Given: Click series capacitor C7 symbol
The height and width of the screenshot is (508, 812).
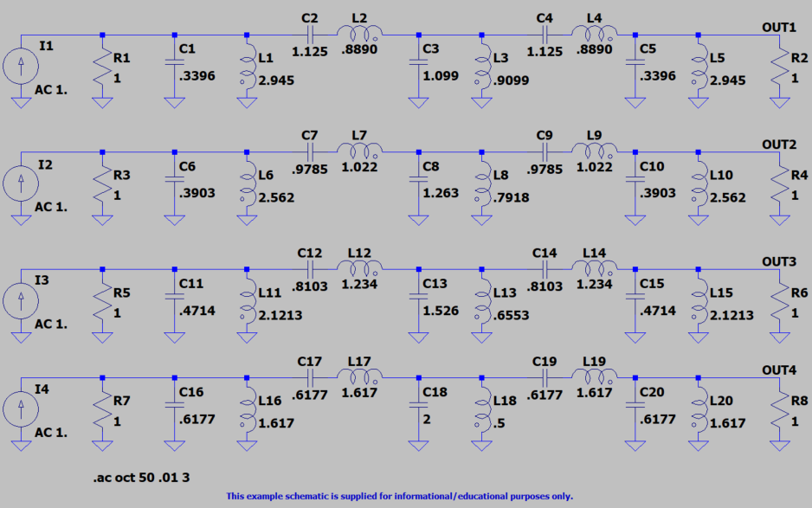Looking at the screenshot, I should [310, 152].
